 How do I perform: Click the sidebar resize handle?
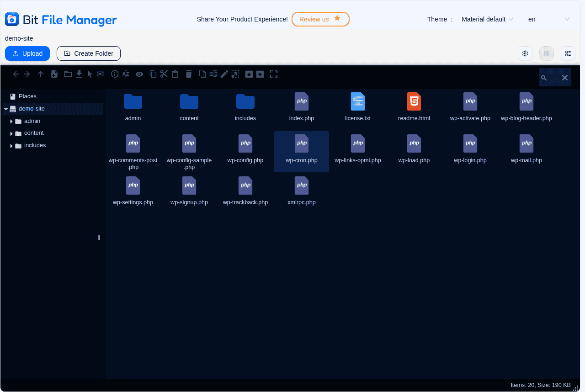click(x=99, y=238)
